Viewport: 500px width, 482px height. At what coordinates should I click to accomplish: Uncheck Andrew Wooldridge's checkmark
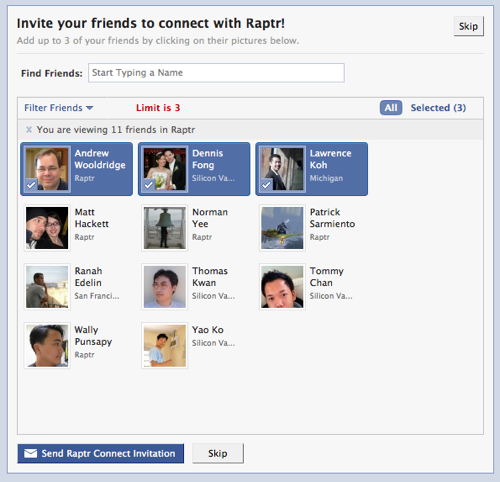[x=31, y=185]
